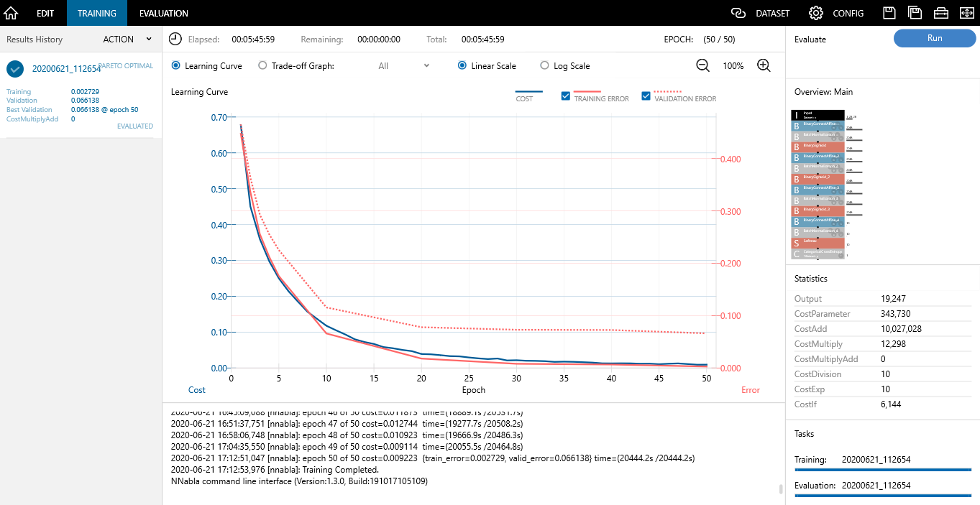Image resolution: width=980 pixels, height=505 pixels.
Task: Open the All filter dropdown
Action: coord(403,65)
